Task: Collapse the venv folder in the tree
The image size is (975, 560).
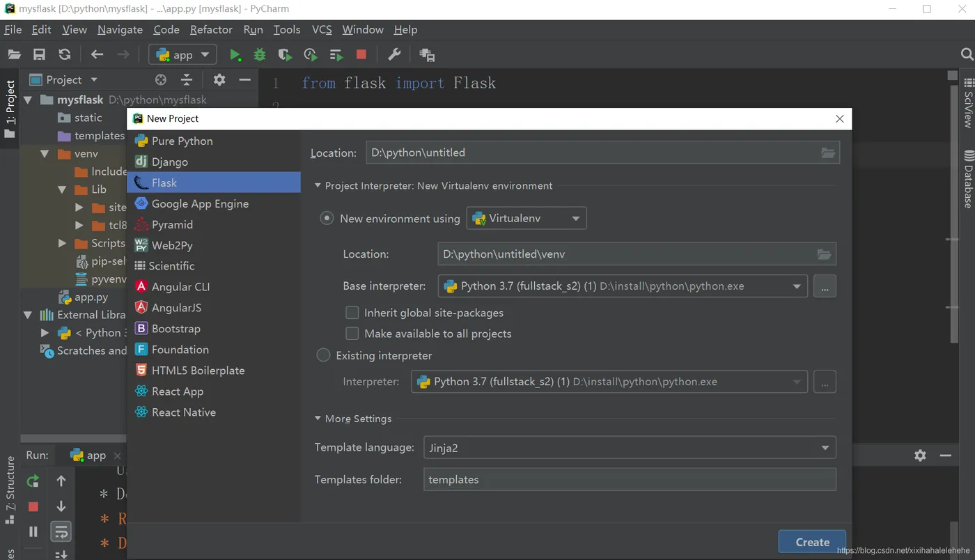Action: [45, 153]
